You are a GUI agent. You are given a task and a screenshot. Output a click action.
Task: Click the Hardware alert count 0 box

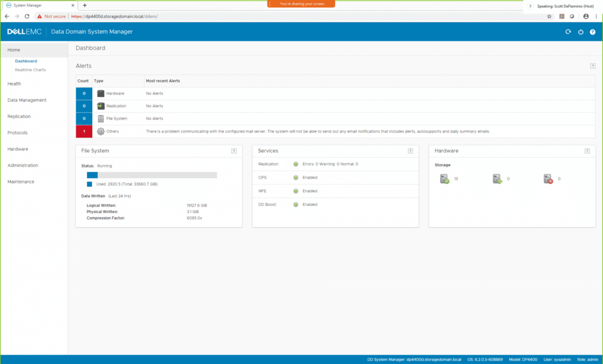(x=84, y=93)
